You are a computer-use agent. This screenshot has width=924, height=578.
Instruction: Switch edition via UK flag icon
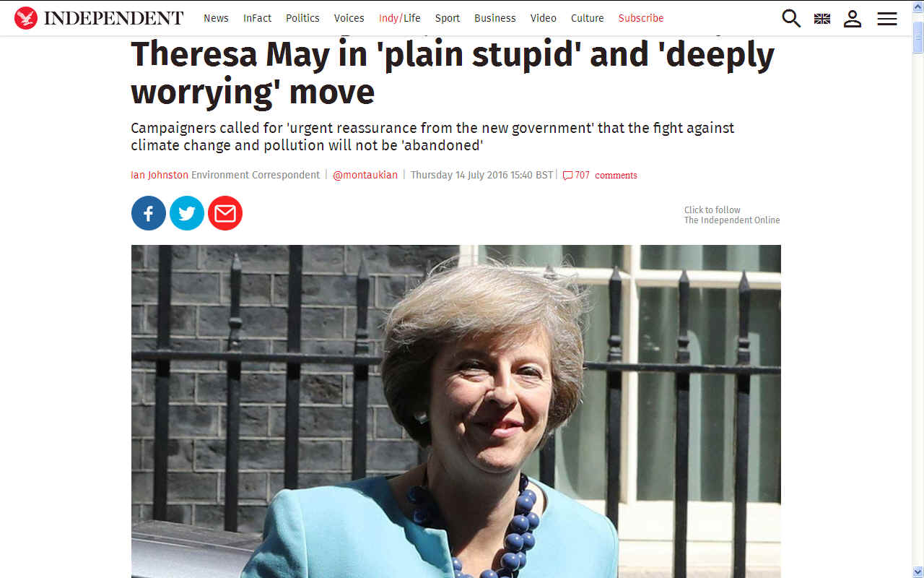click(x=822, y=19)
